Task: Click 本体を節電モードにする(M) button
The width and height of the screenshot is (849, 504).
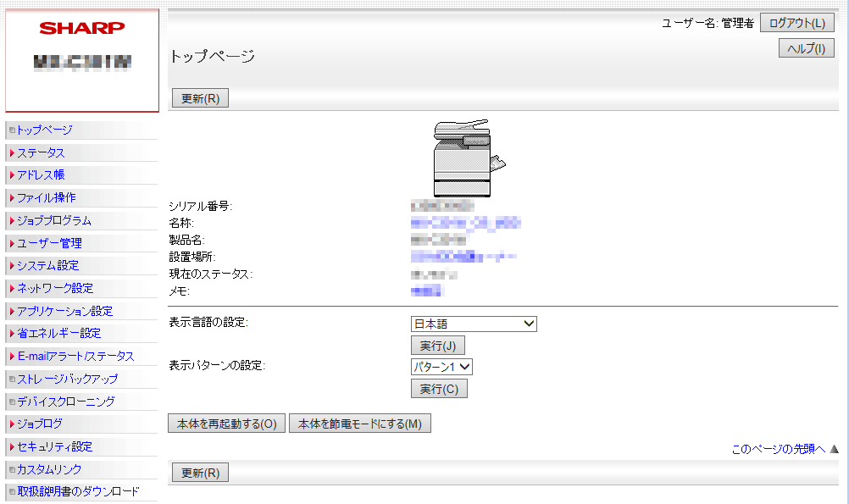Action: 359,424
